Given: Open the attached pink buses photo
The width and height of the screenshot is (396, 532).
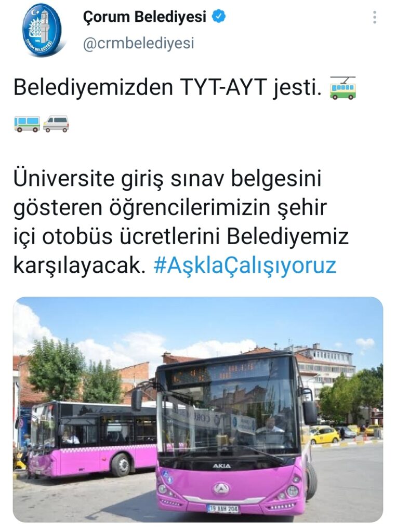Looking at the screenshot, I should 198,410.
